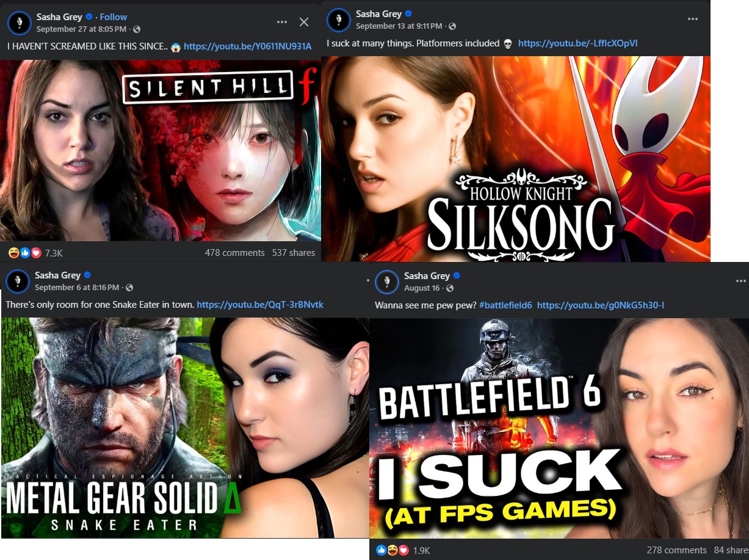Screen dimensions: 749x560
Task: Open the three-dots menu on Silent Hill post
Action: 281,22
